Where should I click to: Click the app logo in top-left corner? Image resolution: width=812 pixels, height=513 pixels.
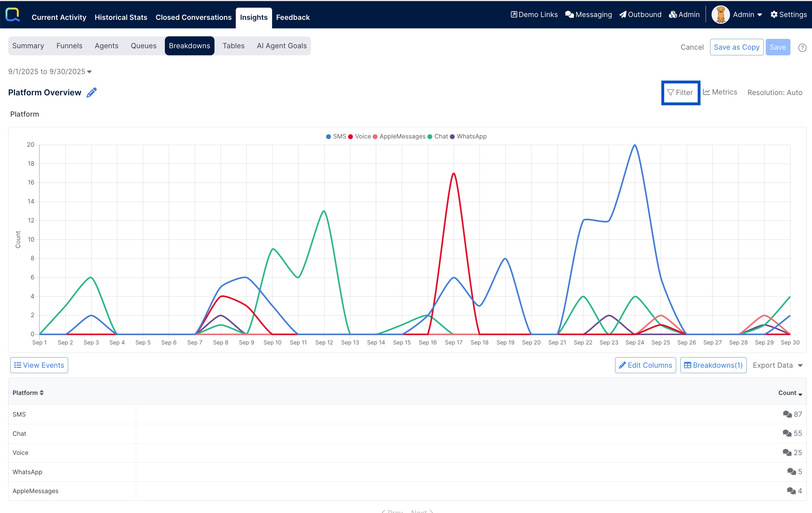[13, 14]
